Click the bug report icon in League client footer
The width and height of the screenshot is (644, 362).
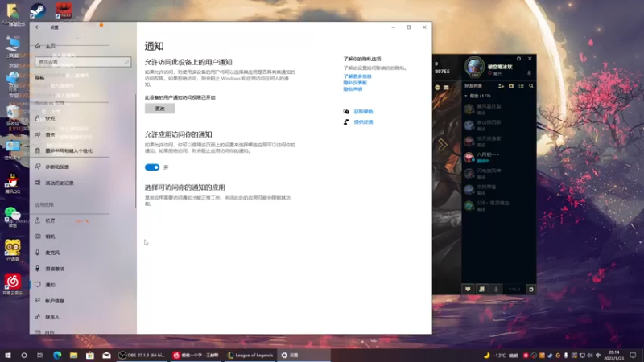pyautogui.click(x=531, y=290)
